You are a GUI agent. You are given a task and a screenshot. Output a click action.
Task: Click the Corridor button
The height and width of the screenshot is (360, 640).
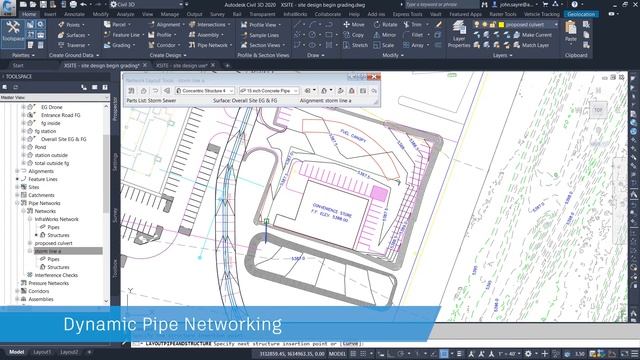(164, 45)
